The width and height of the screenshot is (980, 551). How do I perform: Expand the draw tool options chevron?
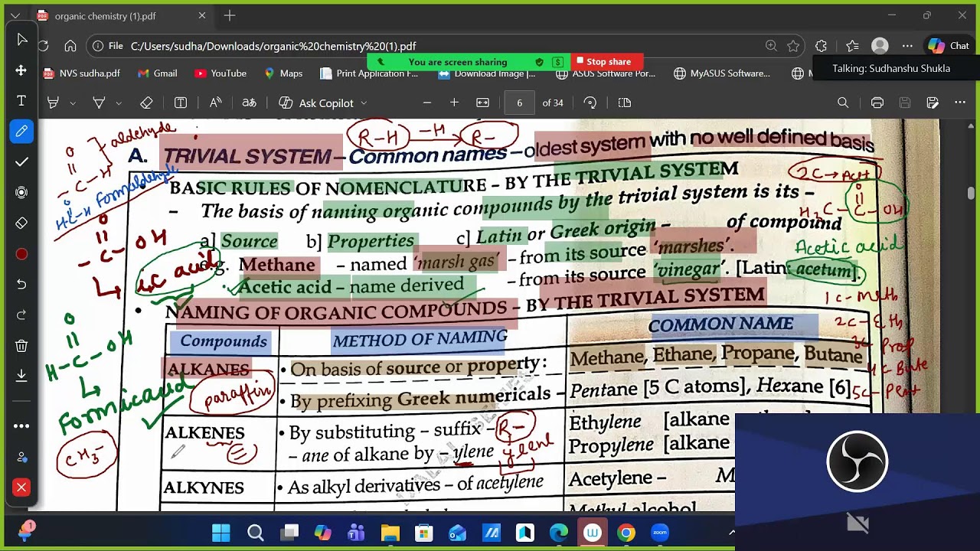(x=119, y=103)
